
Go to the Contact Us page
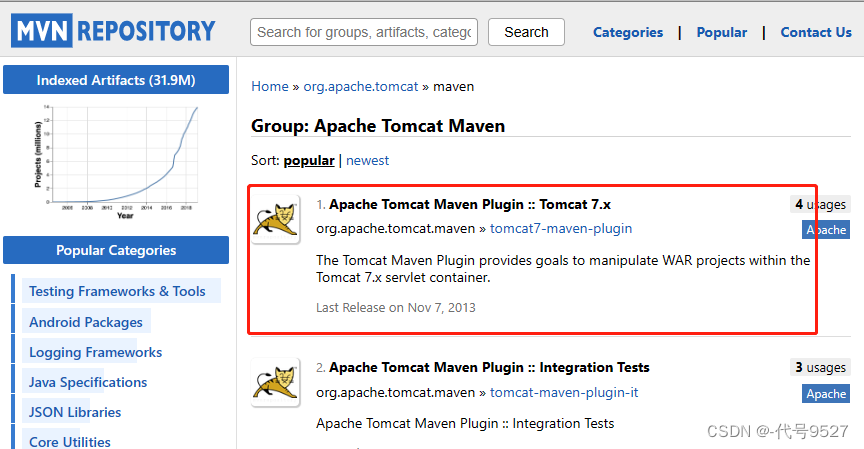(x=815, y=32)
